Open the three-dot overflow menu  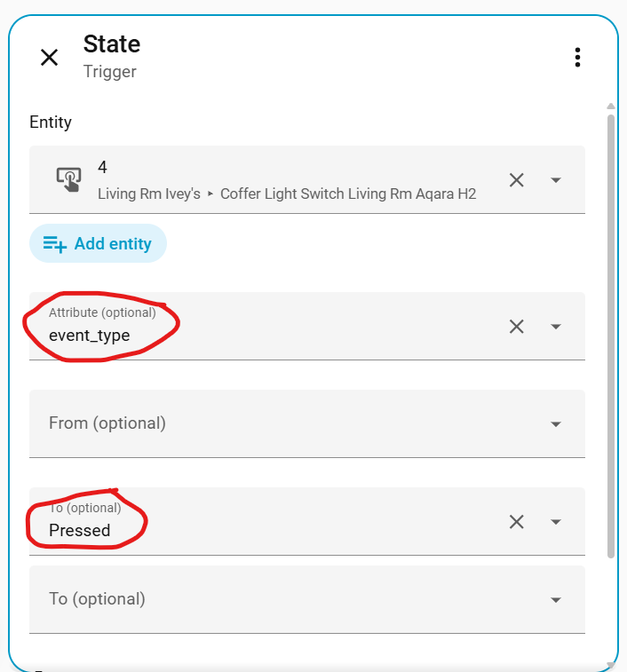click(x=577, y=58)
